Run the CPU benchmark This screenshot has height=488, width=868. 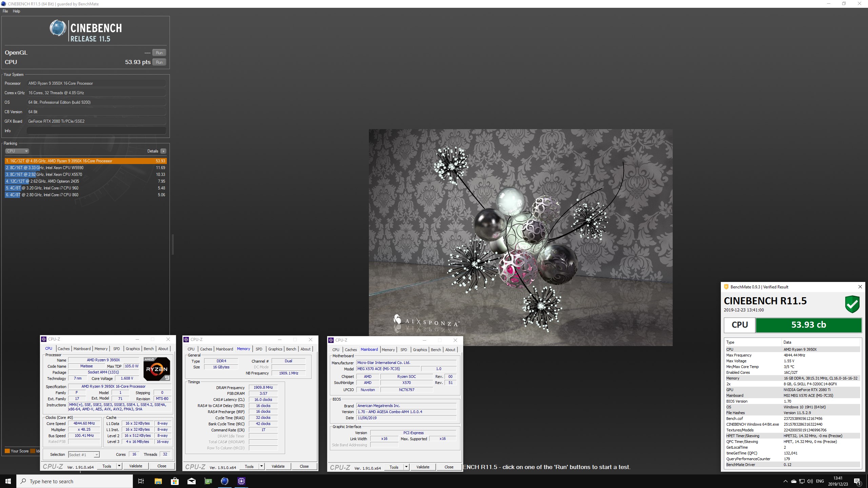[159, 62]
